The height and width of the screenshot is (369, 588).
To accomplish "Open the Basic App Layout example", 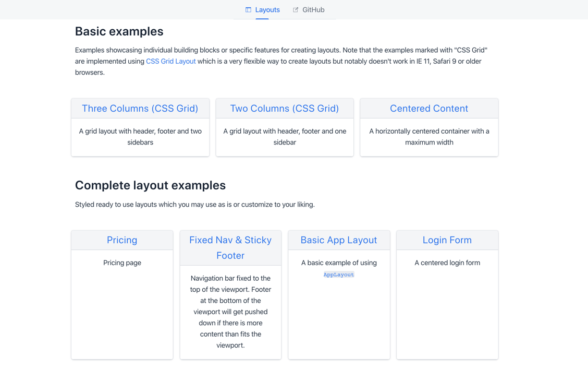I will (339, 240).
